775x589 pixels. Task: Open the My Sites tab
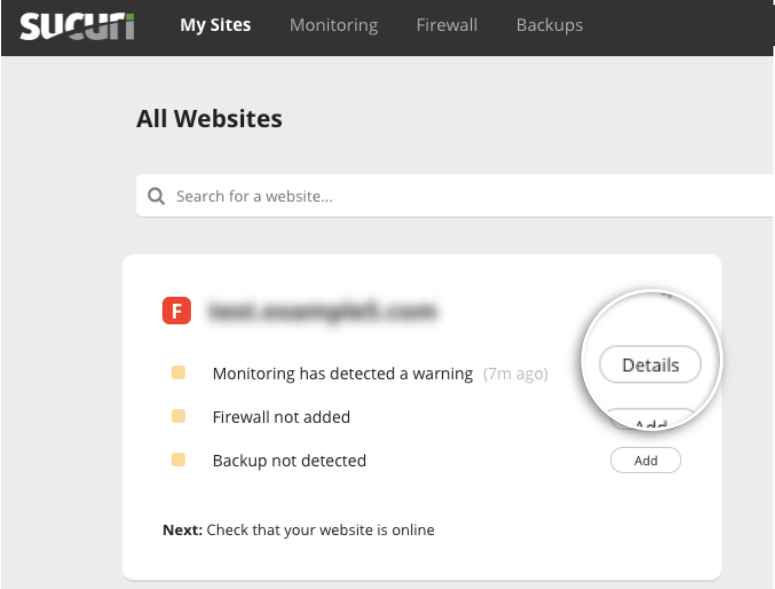tap(215, 25)
